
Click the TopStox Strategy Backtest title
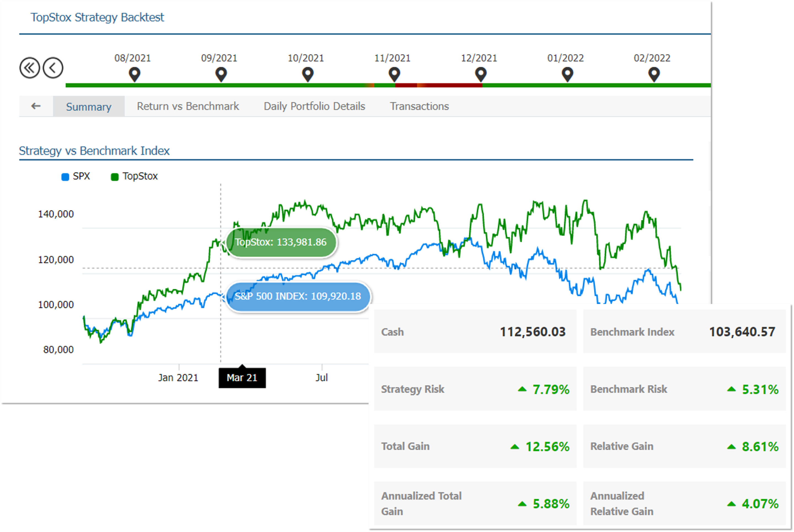(x=97, y=17)
